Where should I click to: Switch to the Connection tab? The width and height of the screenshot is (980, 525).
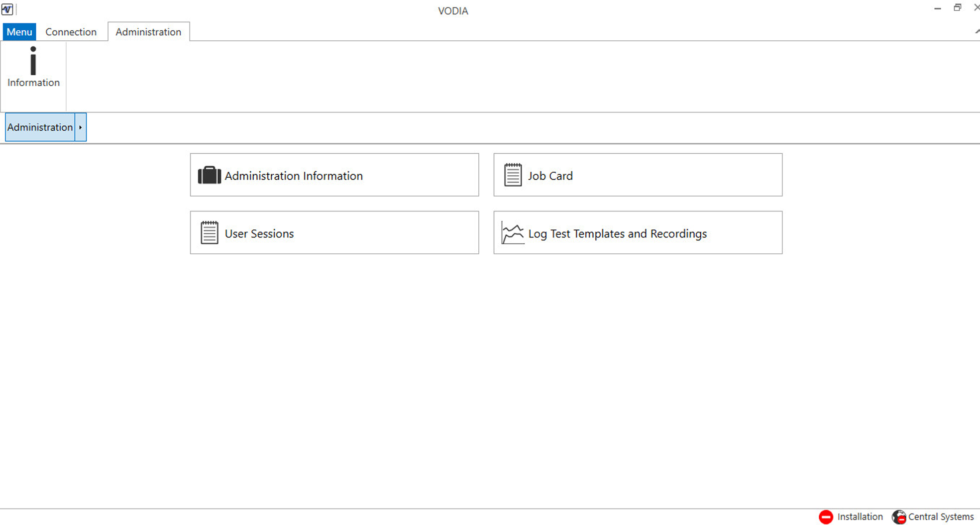(71, 32)
